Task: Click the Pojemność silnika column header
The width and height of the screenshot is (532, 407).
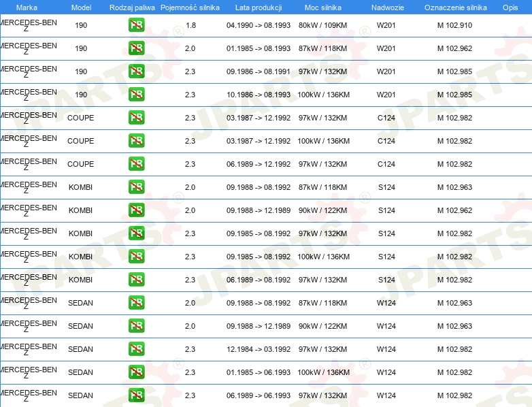Action: (x=190, y=7)
